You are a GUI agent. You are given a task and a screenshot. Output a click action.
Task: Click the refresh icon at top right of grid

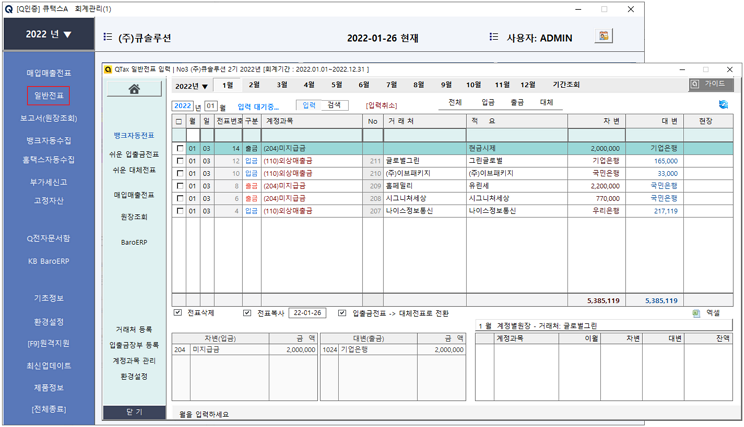coord(723,104)
